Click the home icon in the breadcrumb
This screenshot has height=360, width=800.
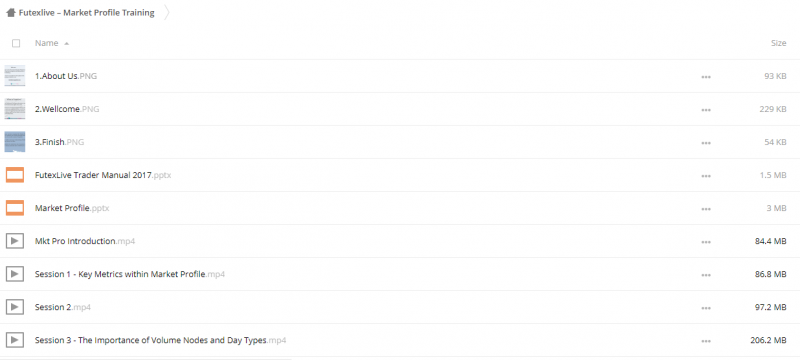tap(10, 13)
